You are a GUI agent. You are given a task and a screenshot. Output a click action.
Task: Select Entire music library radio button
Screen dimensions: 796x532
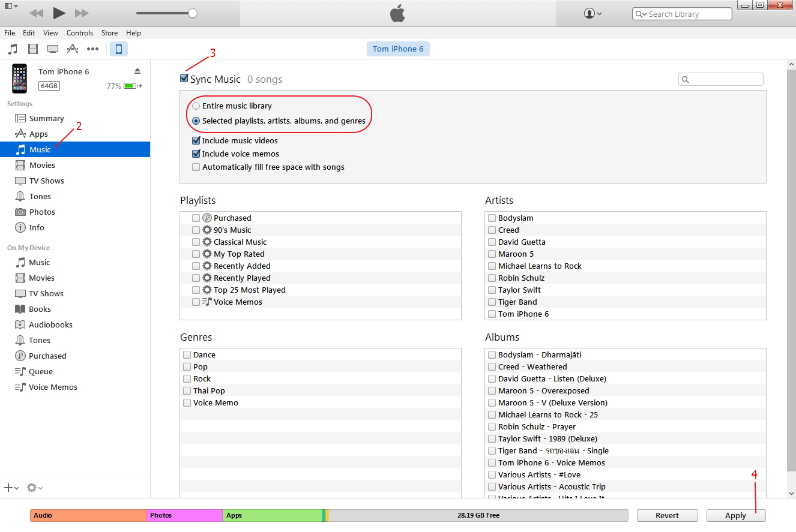pyautogui.click(x=196, y=106)
